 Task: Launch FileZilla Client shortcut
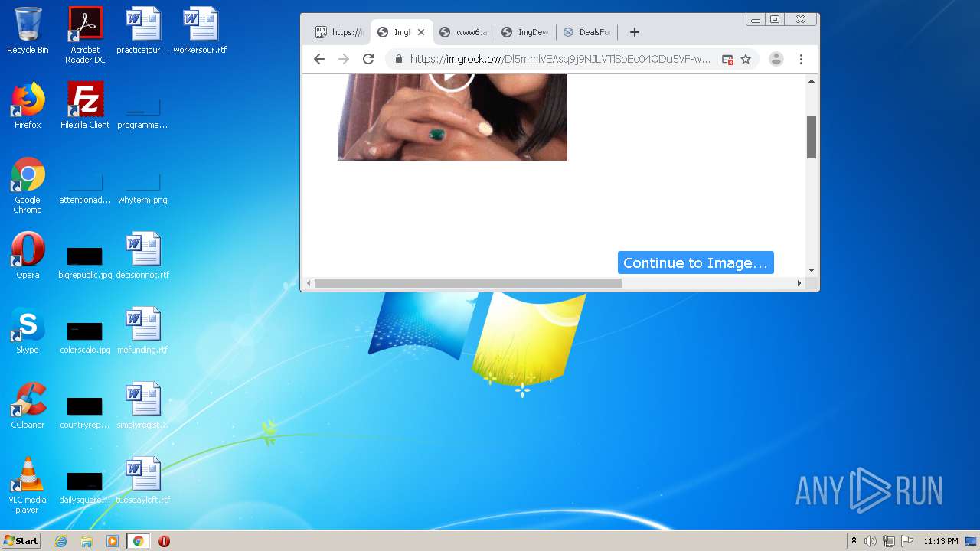pyautogui.click(x=85, y=106)
